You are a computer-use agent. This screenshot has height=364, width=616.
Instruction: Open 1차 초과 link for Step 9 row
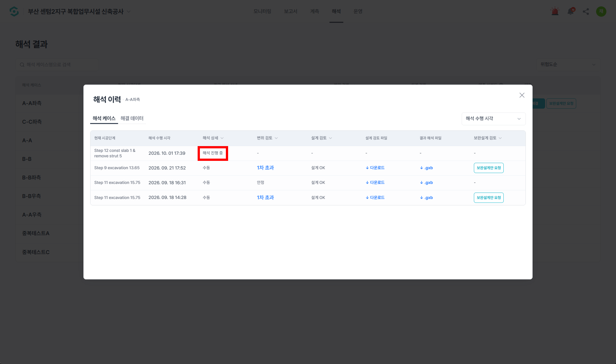265,168
